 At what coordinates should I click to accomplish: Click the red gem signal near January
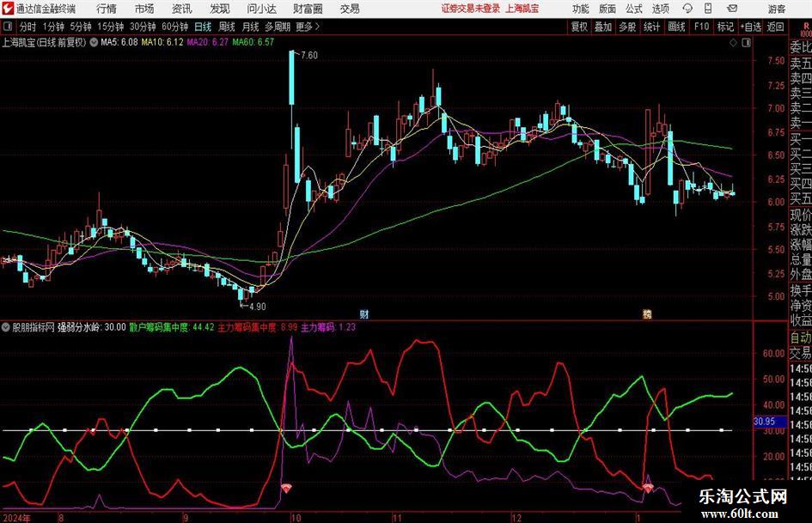[648, 487]
